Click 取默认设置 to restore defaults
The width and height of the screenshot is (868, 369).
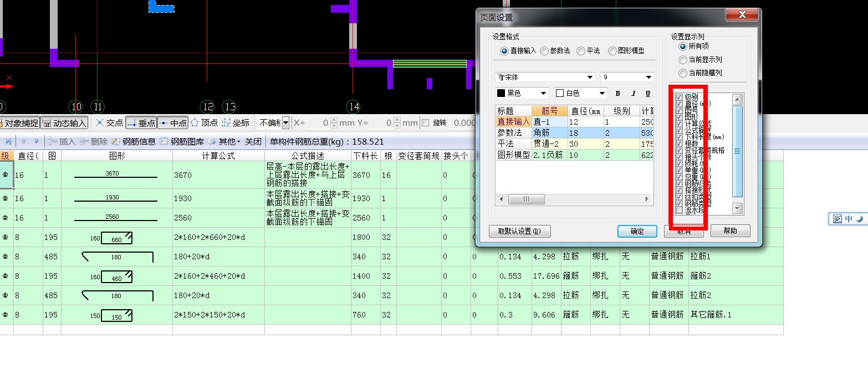tap(520, 231)
